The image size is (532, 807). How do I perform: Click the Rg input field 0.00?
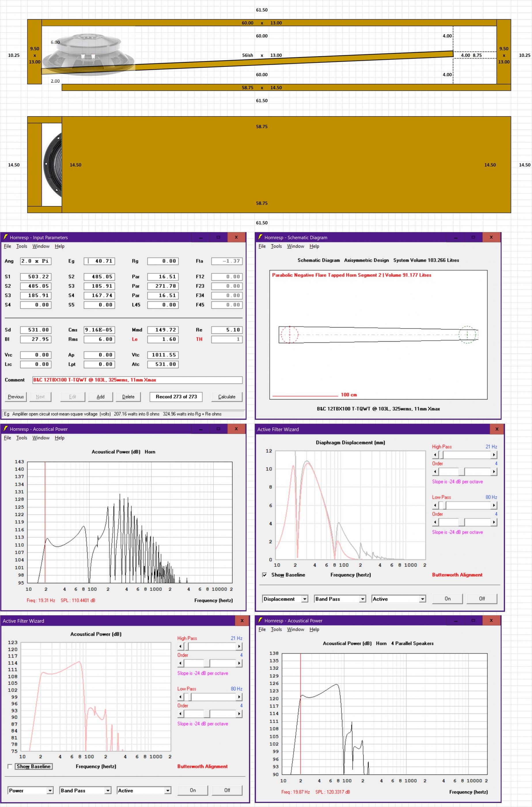click(163, 261)
